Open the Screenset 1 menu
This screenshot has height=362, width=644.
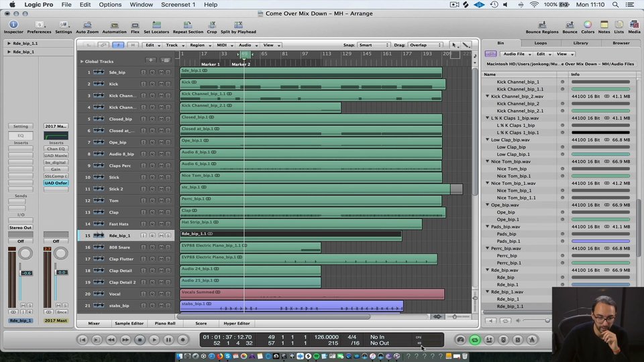178,5
